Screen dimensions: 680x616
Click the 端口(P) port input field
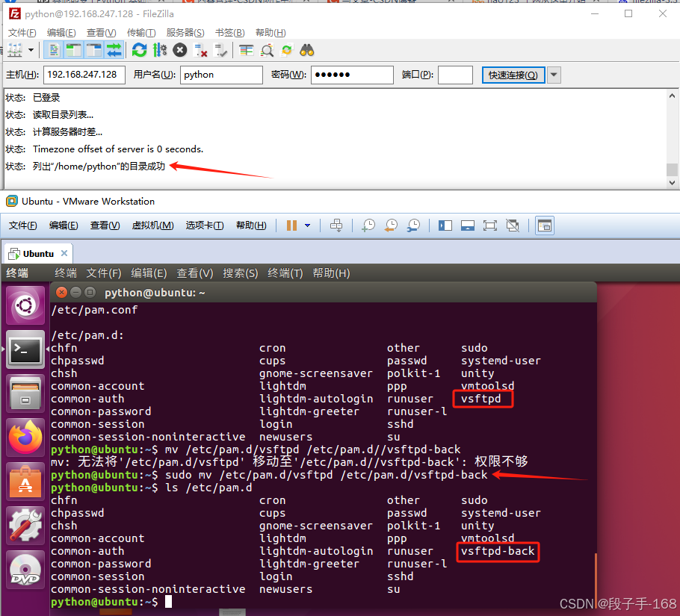click(x=455, y=75)
